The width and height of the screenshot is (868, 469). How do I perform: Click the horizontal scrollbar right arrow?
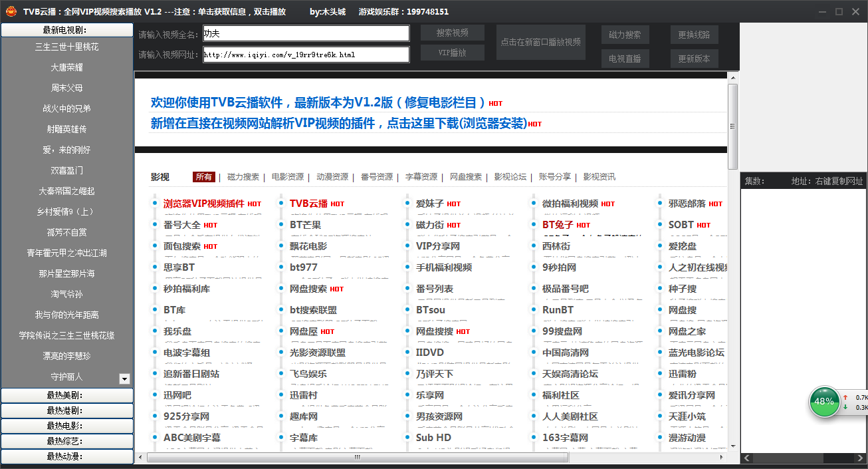(x=722, y=458)
